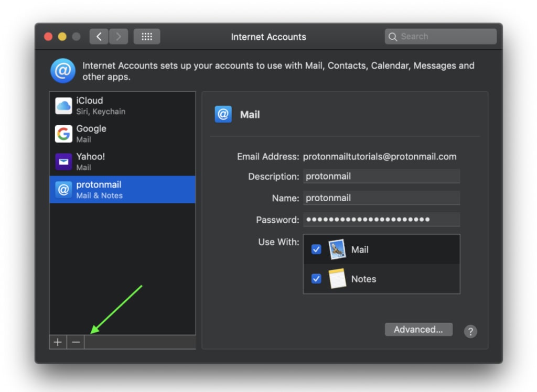Image resolution: width=537 pixels, height=392 pixels.
Task: Click the Mail heading title
Action: pyautogui.click(x=250, y=115)
